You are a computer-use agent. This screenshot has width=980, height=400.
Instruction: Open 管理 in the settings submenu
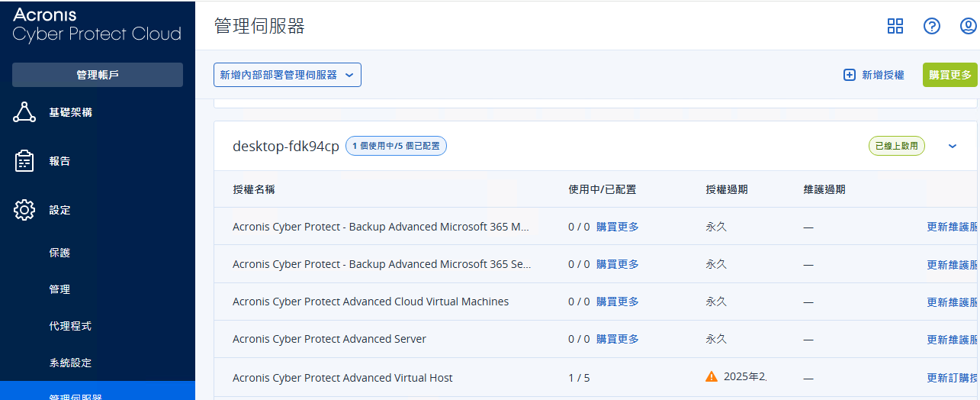coord(59,289)
